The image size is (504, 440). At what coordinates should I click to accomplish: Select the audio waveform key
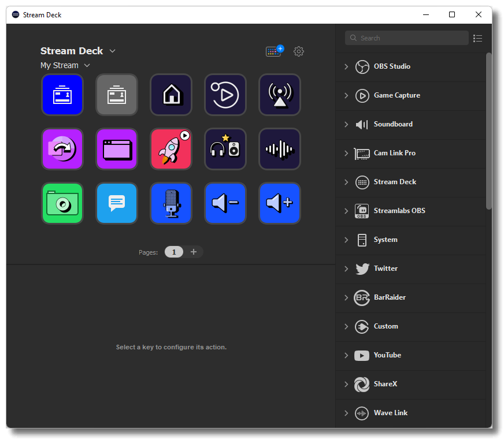coord(280,149)
